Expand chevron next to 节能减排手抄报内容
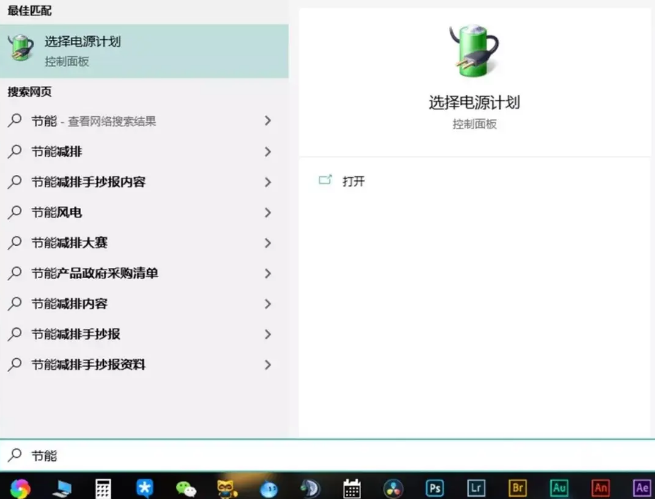This screenshot has width=669, height=499. (x=268, y=182)
